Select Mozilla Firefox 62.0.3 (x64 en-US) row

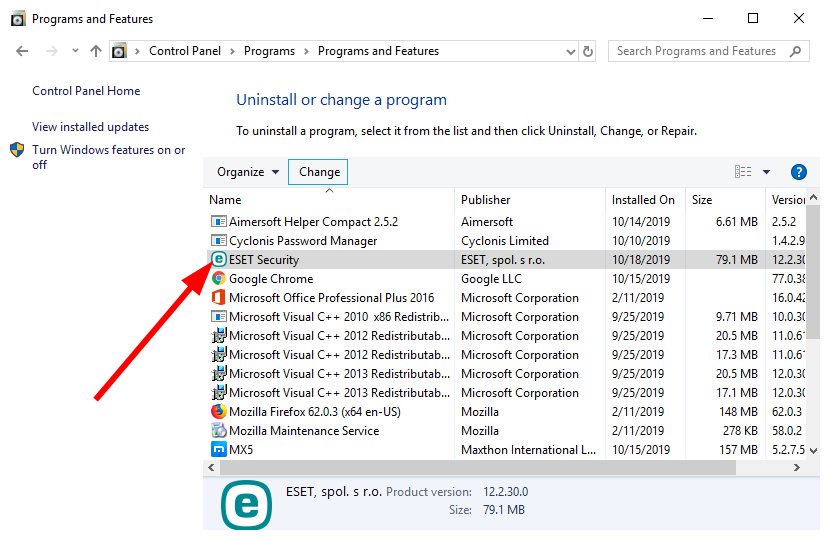pos(315,412)
